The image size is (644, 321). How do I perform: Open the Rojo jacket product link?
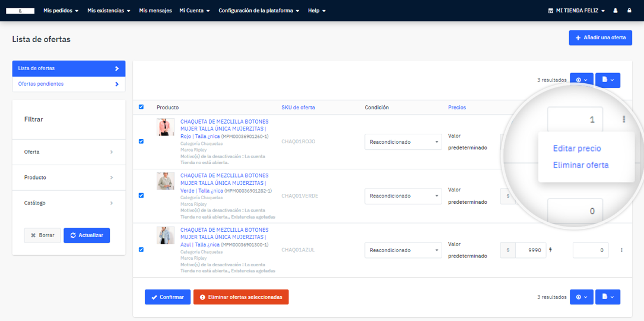click(x=225, y=129)
